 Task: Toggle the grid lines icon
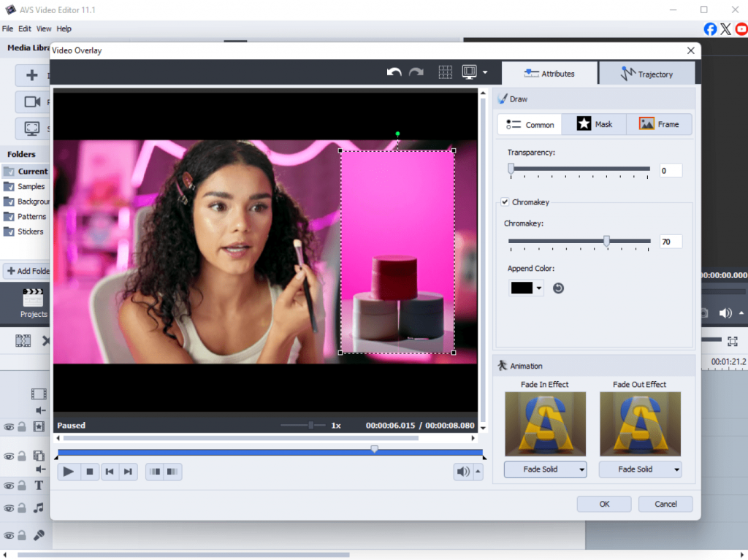click(445, 72)
